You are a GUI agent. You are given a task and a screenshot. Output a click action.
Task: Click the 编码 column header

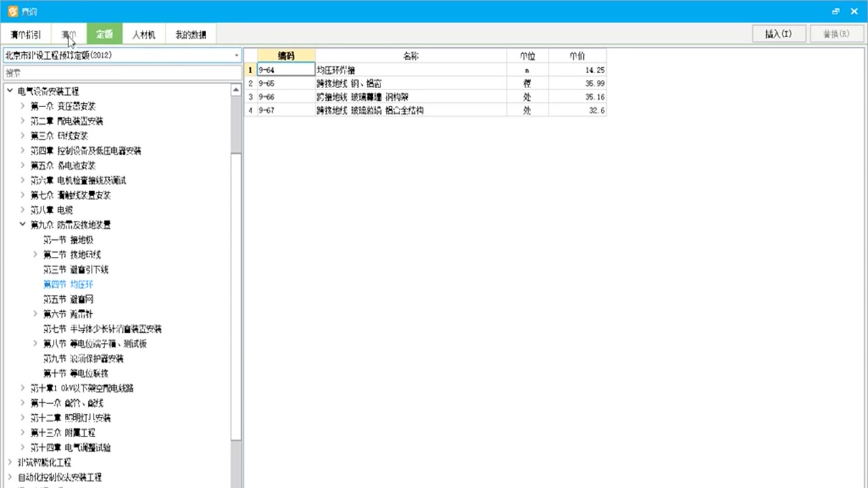click(286, 56)
